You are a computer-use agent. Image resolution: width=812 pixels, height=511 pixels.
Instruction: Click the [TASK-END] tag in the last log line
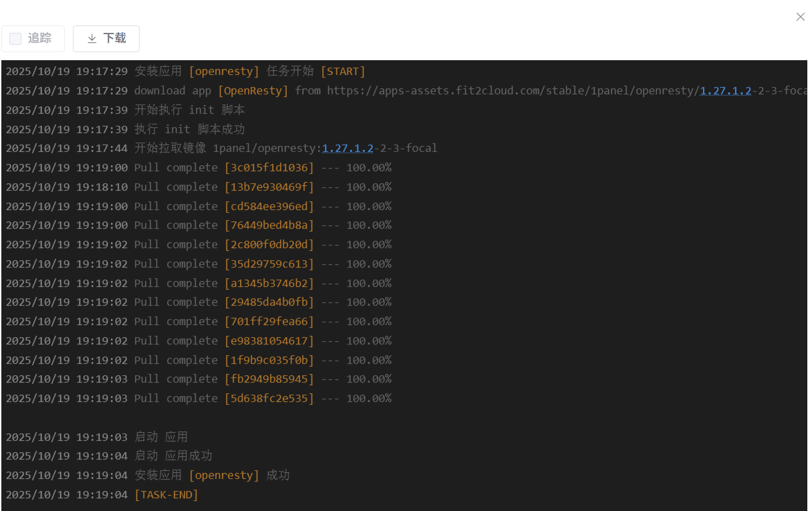tap(166, 495)
